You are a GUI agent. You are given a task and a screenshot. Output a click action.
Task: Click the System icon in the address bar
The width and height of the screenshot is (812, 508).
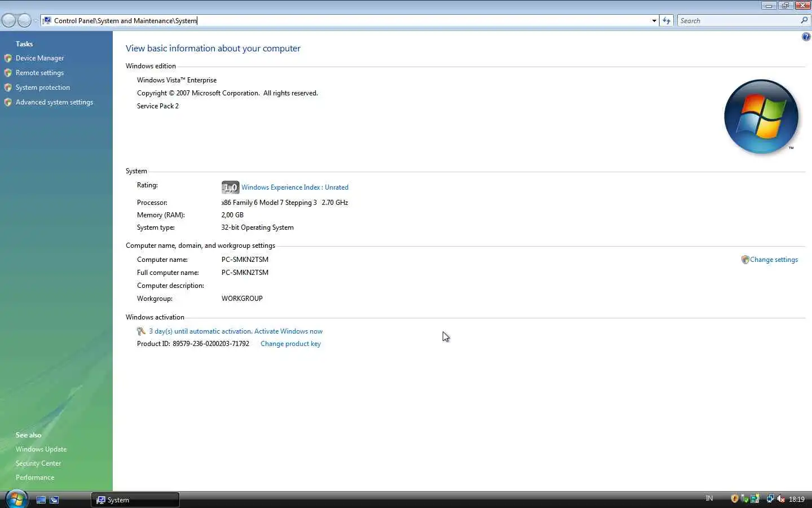[47, 21]
